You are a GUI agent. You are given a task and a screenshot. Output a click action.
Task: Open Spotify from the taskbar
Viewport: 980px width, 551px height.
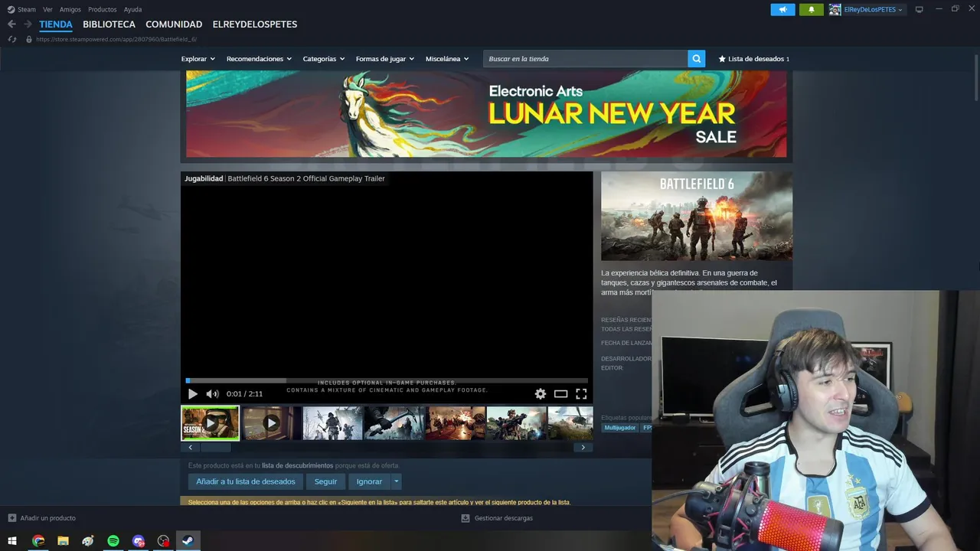[113, 541]
